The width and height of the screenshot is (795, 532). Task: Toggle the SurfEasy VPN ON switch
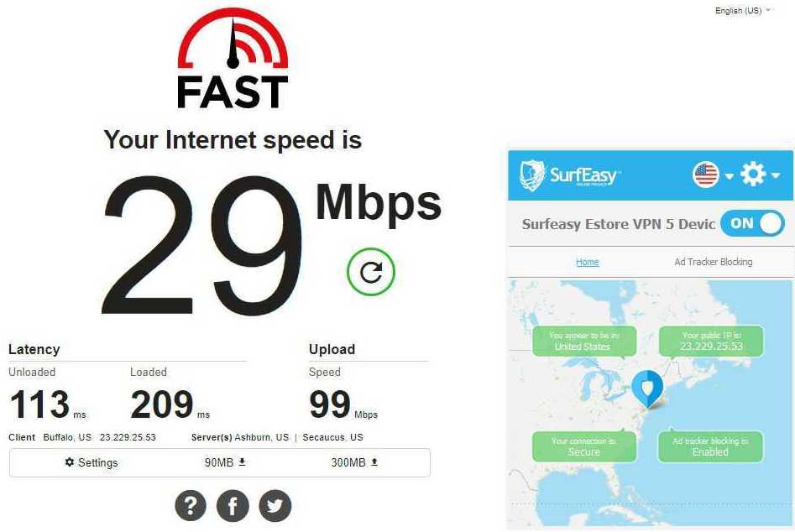(x=752, y=223)
